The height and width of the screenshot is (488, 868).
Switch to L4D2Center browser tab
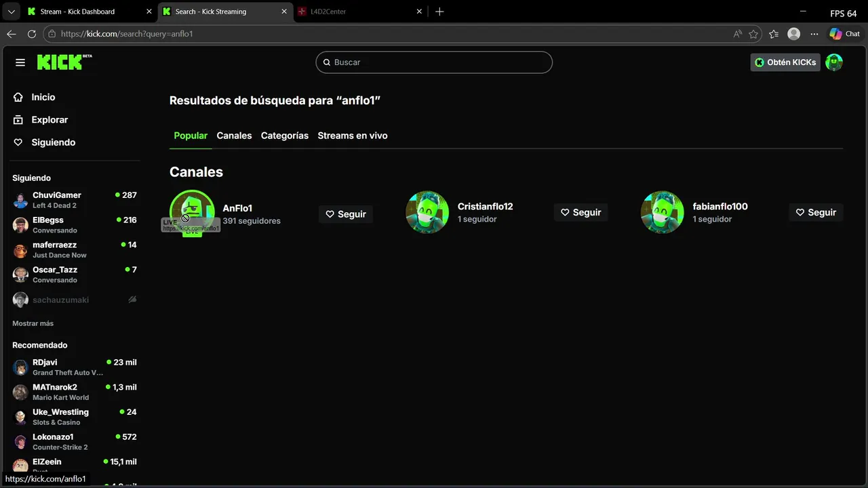(361, 12)
